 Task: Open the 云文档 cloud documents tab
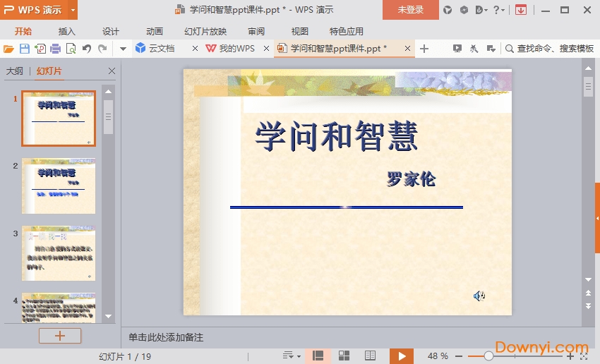(x=161, y=48)
